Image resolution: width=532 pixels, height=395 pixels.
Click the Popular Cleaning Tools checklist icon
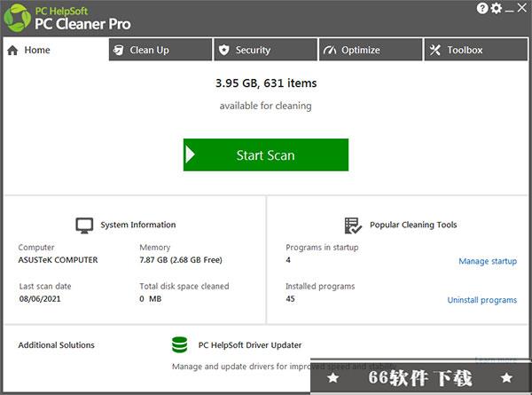pos(353,225)
